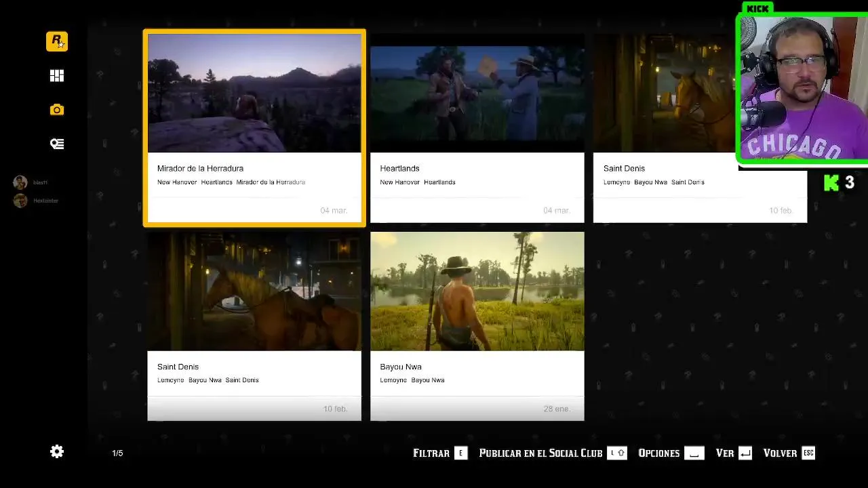Open Mirador de la Herradura photo thumbnail
This screenshot has height=488, width=868.
(254, 94)
